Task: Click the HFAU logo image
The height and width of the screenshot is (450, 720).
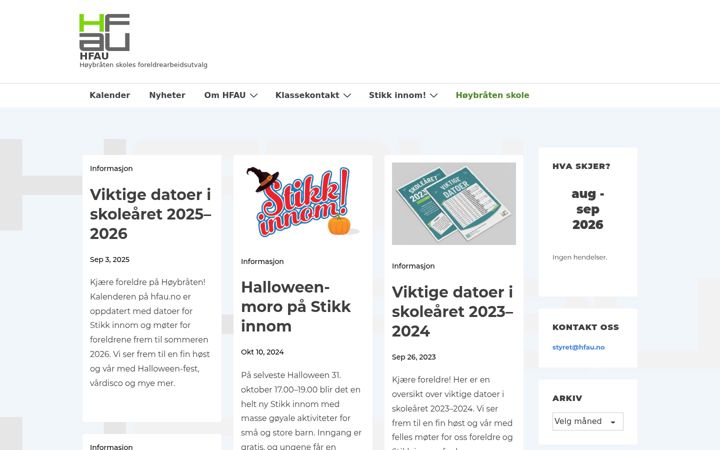Action: (x=105, y=32)
